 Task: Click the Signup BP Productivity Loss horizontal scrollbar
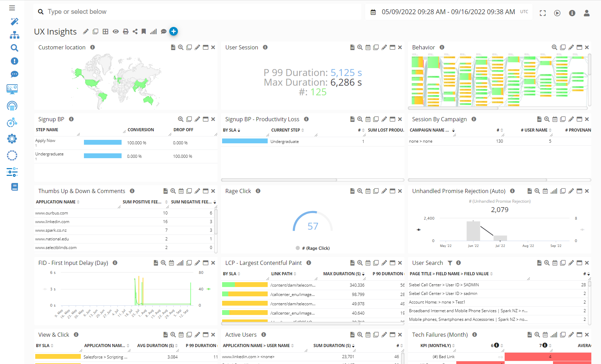pyautogui.click(x=279, y=180)
